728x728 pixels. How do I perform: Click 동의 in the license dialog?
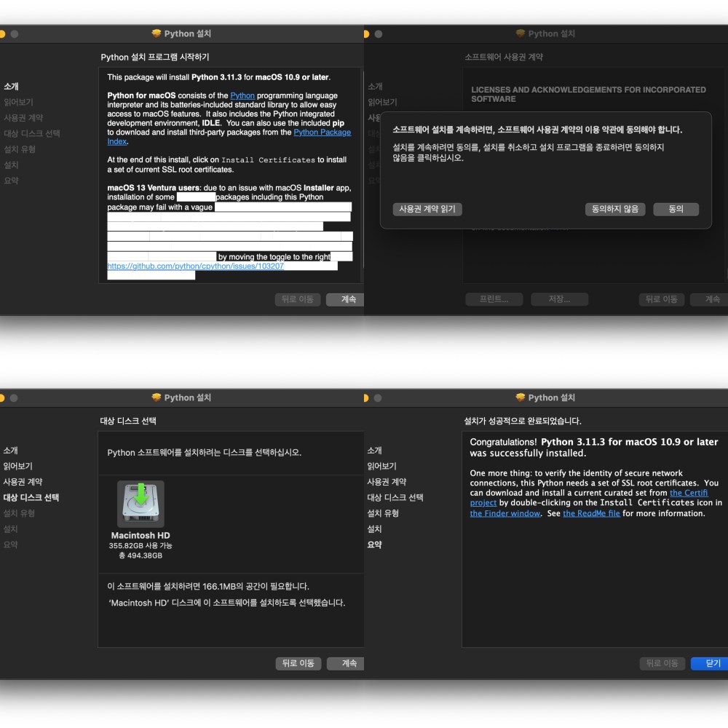[x=676, y=210]
